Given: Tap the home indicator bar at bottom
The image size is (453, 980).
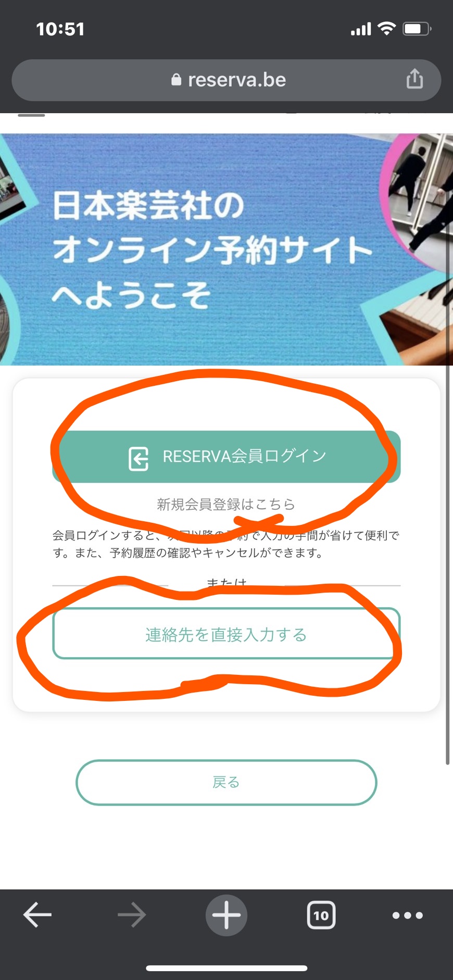Looking at the screenshot, I should click(x=227, y=968).
